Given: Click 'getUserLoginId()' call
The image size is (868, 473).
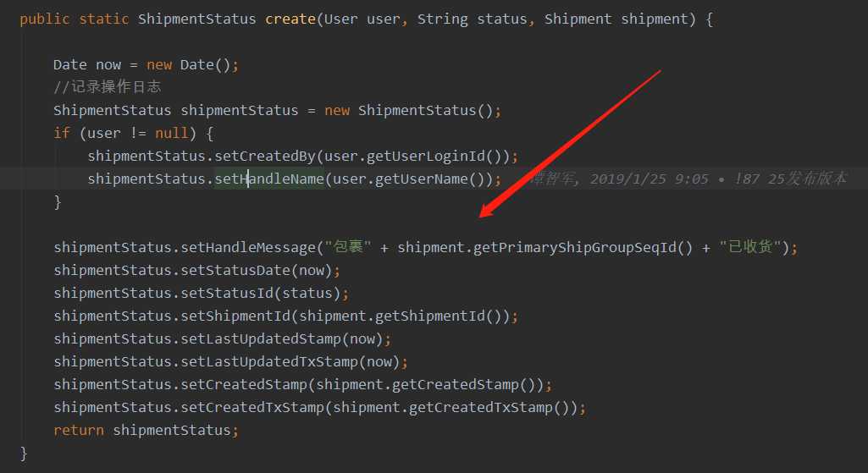Looking at the screenshot, I should pyautogui.click(x=434, y=156).
